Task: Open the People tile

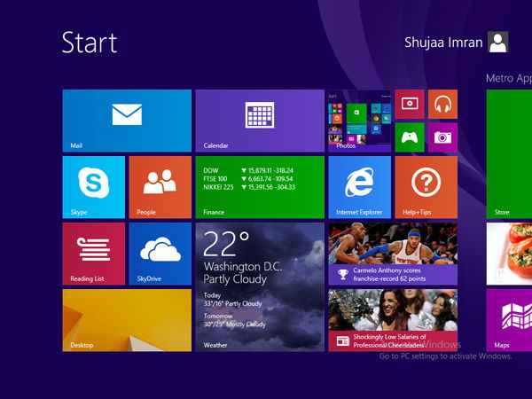Action: [160, 187]
